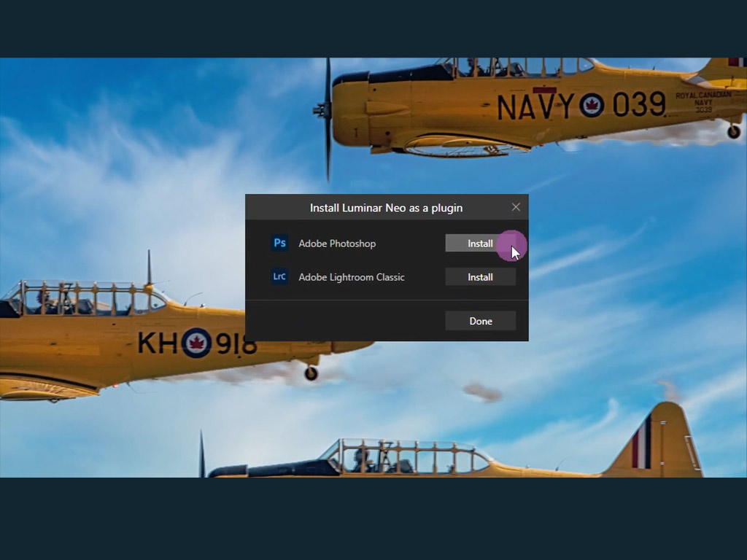Click the Royal Canadian Navy tail text
Screen dimensions: 747x560
[x=703, y=102]
